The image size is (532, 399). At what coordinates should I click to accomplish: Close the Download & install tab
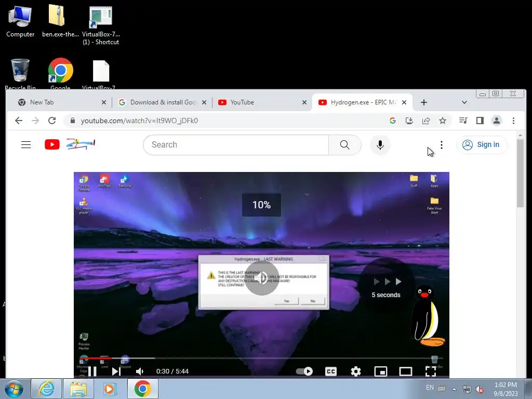[x=204, y=102]
